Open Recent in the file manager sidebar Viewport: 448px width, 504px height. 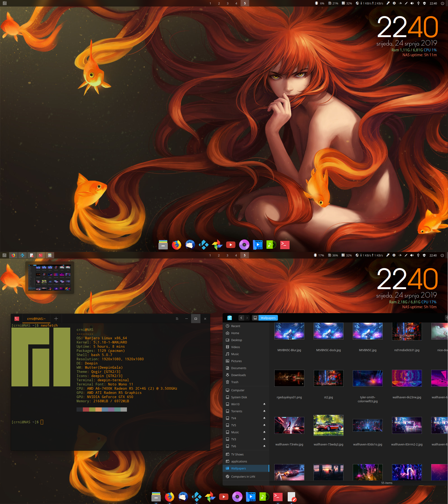[x=246, y=326]
